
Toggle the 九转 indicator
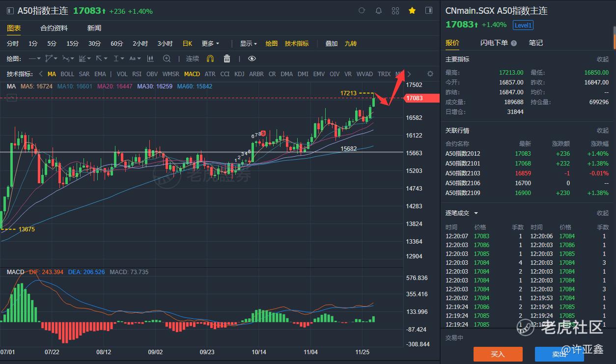click(x=351, y=44)
